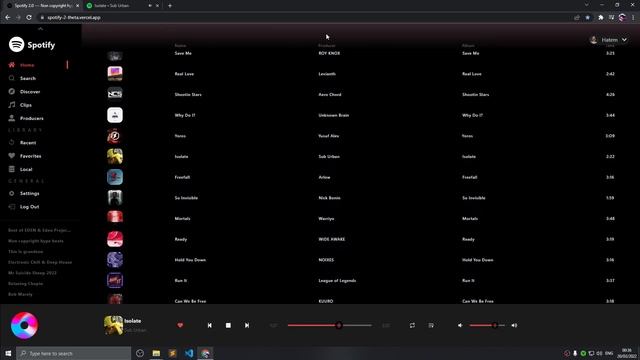640x360 pixels.
Task: Click the Favorites heart icon in sidebar
Action: coord(11,156)
